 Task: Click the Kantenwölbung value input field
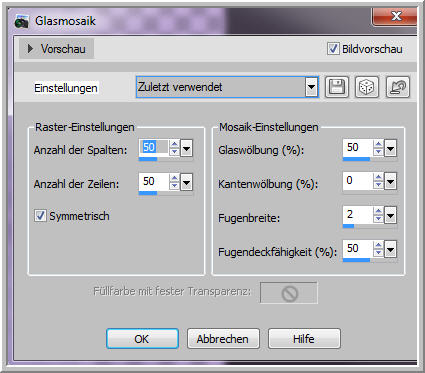point(358,181)
